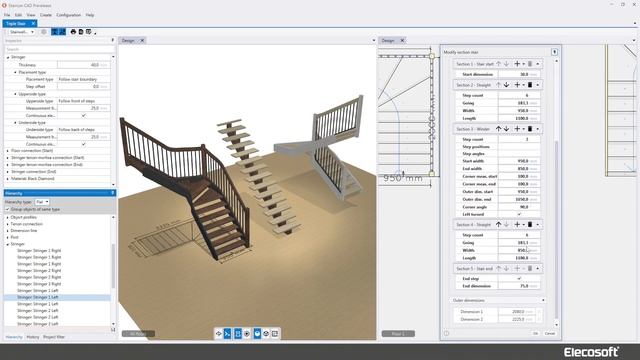Expand Object profiles in the hierarchy tree
The height and width of the screenshot is (360, 640).
[7, 218]
